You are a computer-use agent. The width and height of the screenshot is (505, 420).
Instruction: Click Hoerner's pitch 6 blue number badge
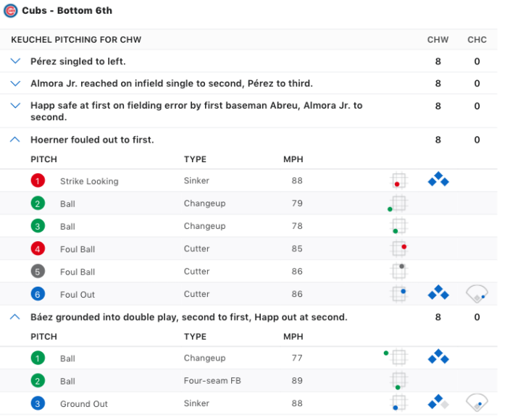point(38,294)
